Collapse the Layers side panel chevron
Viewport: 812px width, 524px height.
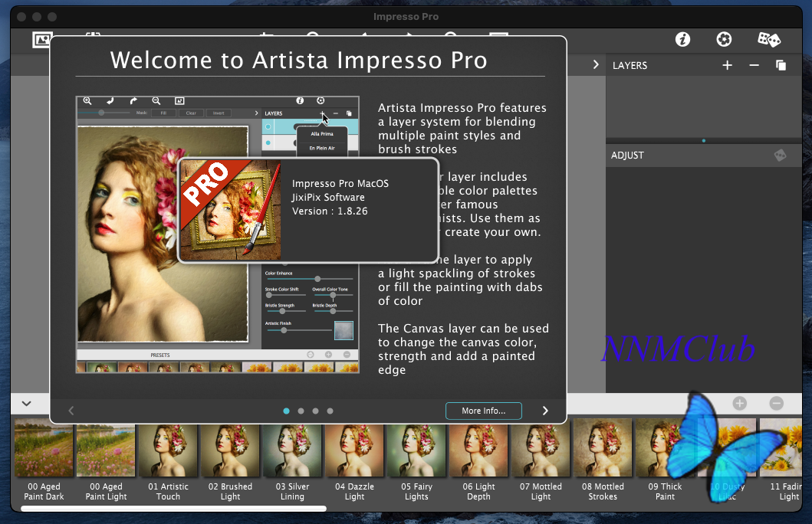(596, 64)
